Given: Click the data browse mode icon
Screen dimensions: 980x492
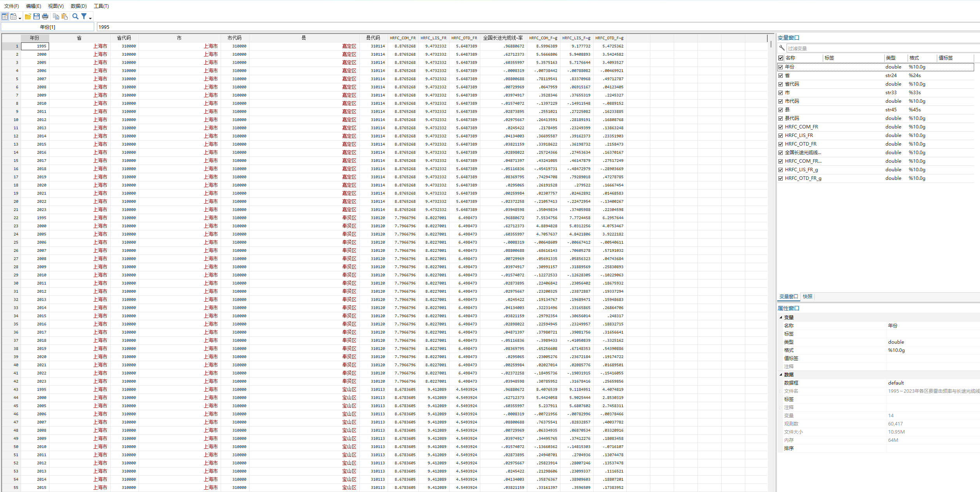Looking at the screenshot, I should pyautogui.click(x=14, y=16).
